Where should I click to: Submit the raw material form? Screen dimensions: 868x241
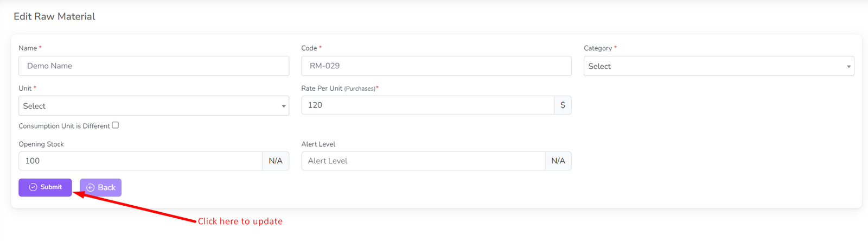pyautogui.click(x=45, y=187)
